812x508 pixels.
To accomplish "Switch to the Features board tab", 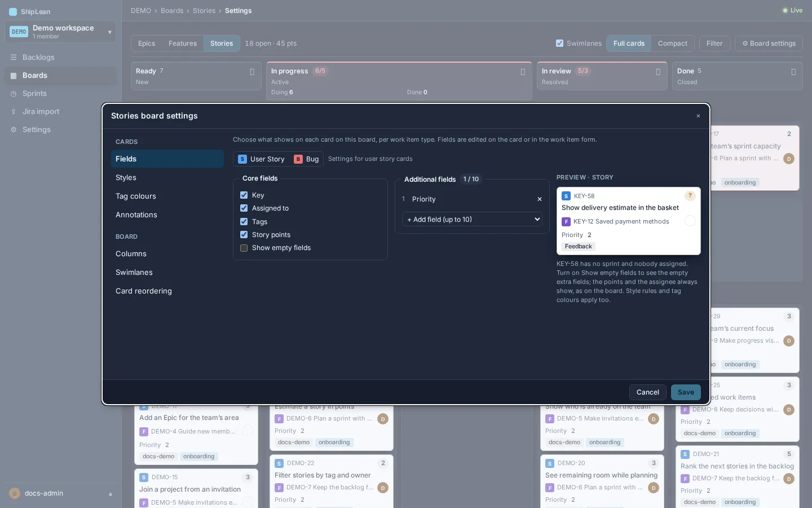I will point(183,43).
